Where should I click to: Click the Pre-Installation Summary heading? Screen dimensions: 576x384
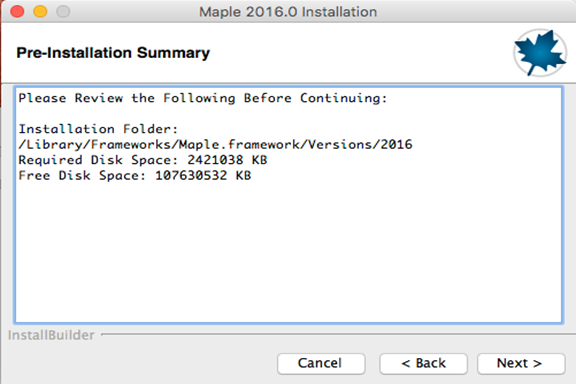(x=113, y=53)
